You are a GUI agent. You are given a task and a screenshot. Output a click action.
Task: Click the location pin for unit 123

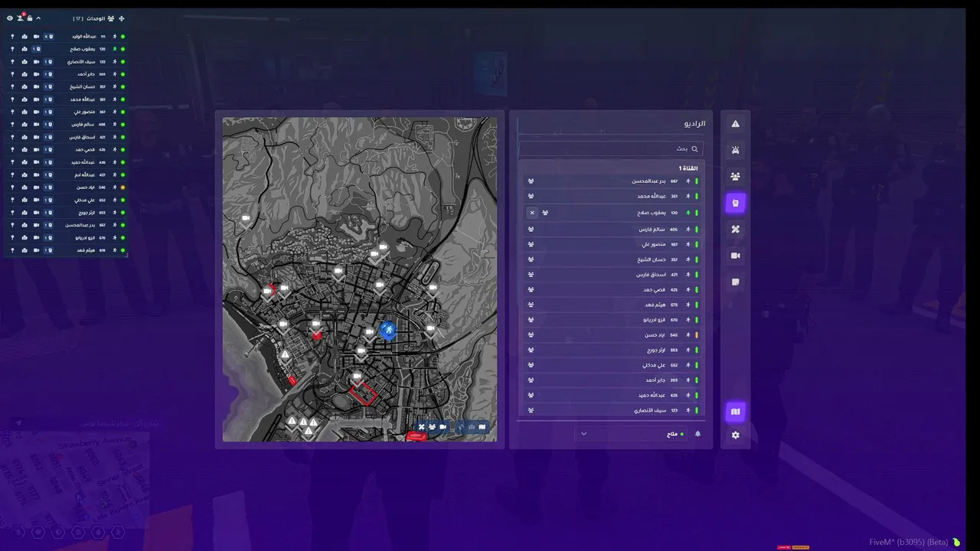pyautogui.click(x=12, y=62)
